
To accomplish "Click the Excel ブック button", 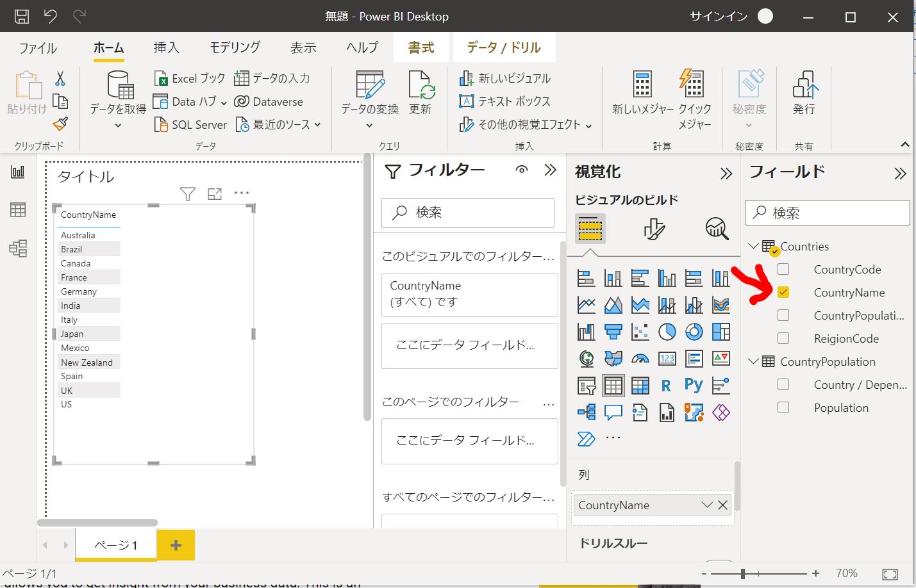I will (190, 78).
